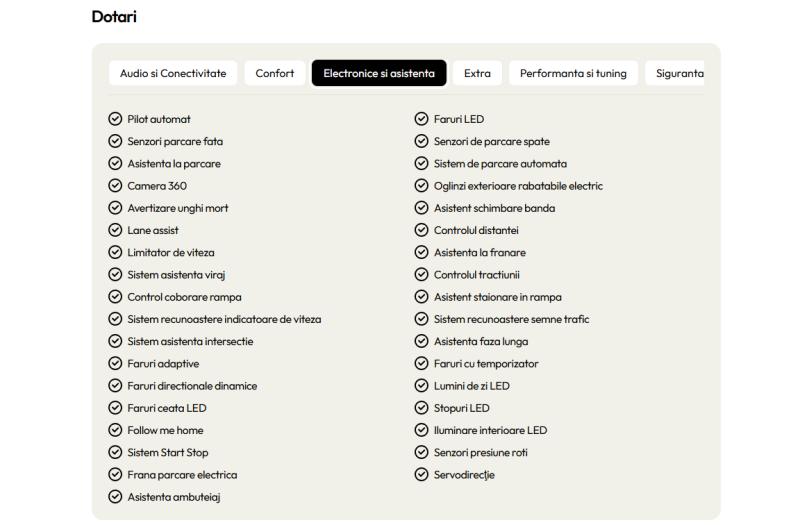Open the Siguranta tab

(675, 73)
